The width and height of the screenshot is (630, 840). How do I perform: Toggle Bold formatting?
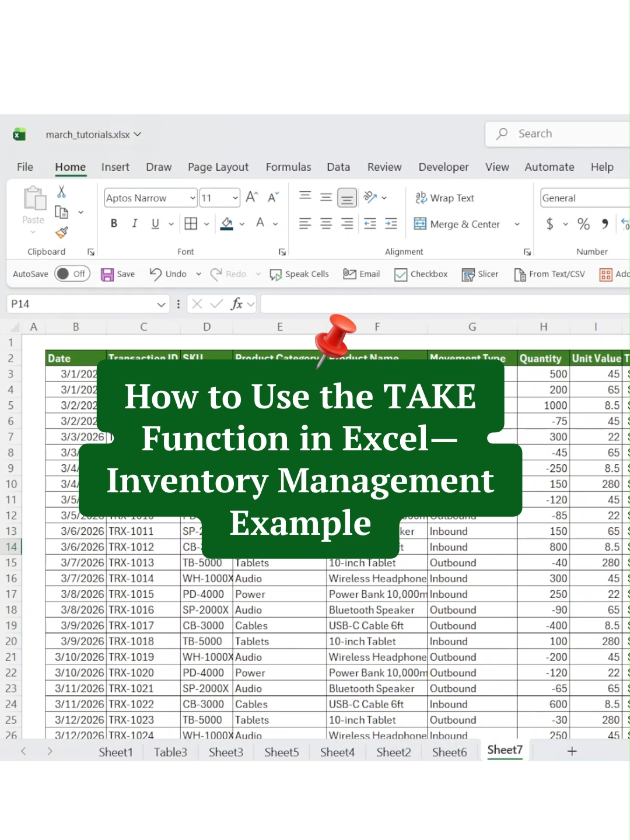[x=114, y=223]
